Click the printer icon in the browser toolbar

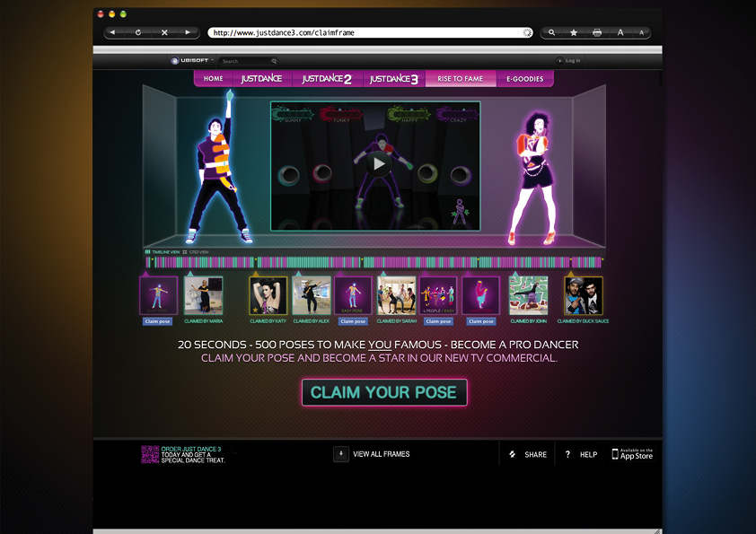tap(597, 32)
